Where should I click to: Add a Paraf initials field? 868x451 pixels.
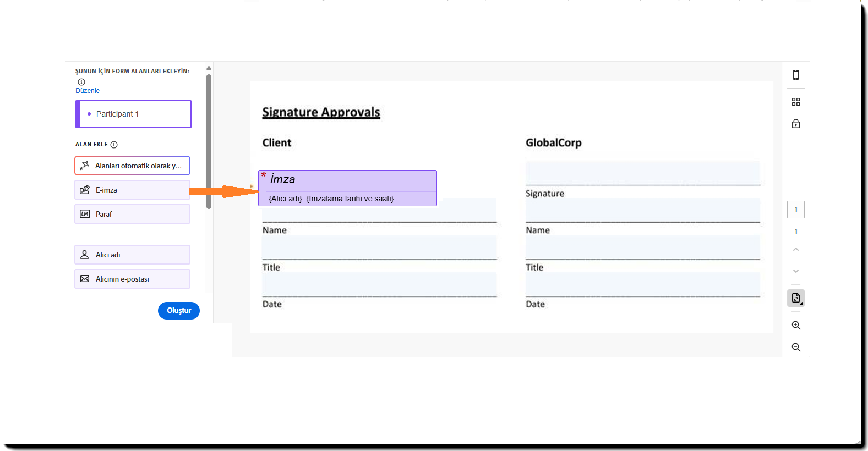(132, 214)
